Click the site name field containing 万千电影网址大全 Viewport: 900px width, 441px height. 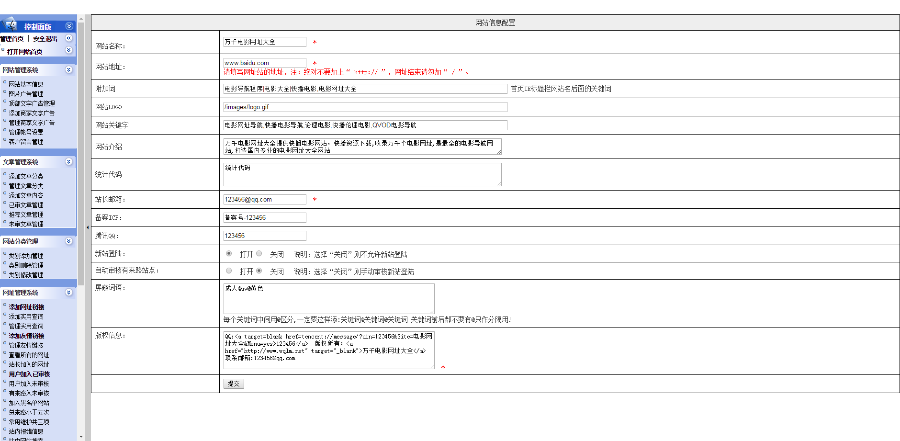pos(265,42)
